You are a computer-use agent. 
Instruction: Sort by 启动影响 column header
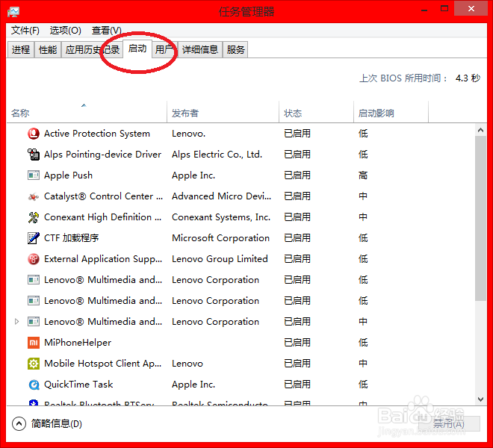coord(391,113)
